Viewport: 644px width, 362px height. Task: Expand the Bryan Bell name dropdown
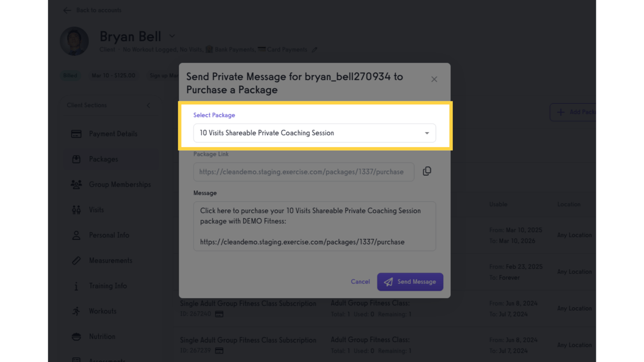tap(172, 36)
